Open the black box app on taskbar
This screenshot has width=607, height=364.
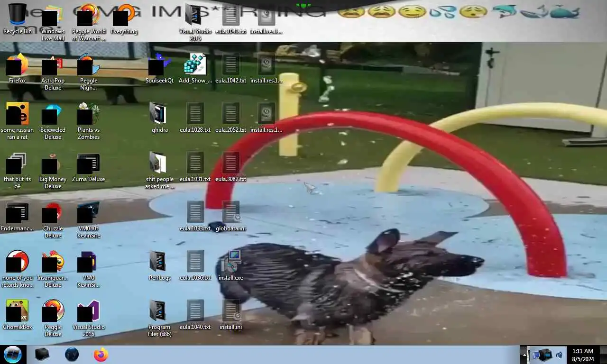pos(42,355)
